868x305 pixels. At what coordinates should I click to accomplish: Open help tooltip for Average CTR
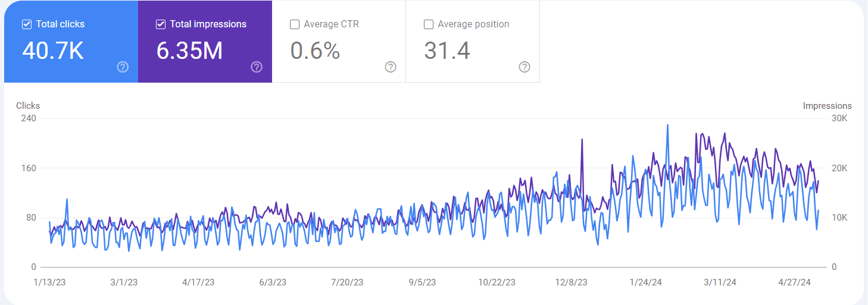click(x=391, y=67)
